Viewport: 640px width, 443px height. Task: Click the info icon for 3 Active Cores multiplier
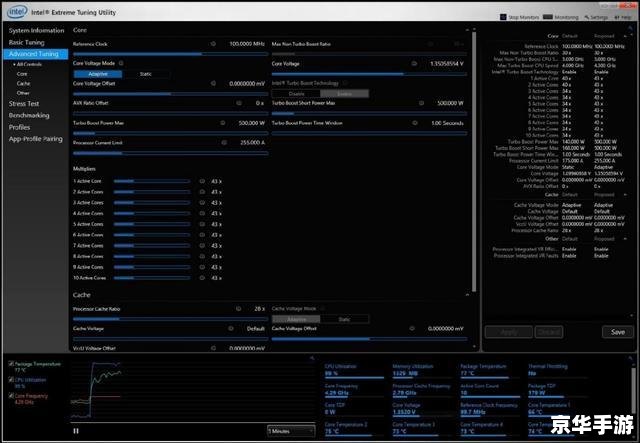click(202, 203)
